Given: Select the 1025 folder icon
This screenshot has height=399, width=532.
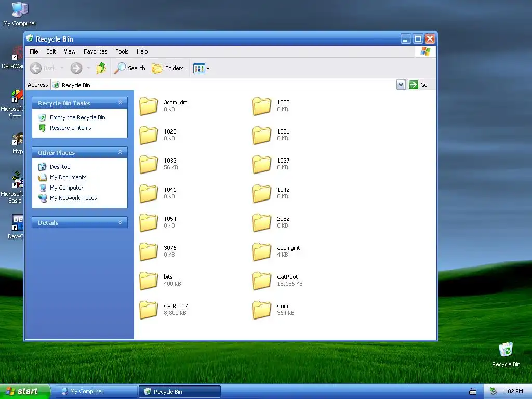Looking at the screenshot, I should pos(262,106).
